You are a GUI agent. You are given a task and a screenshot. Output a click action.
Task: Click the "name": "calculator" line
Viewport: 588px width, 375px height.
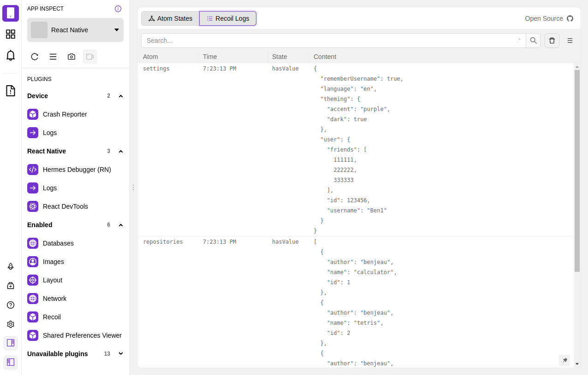(362, 272)
